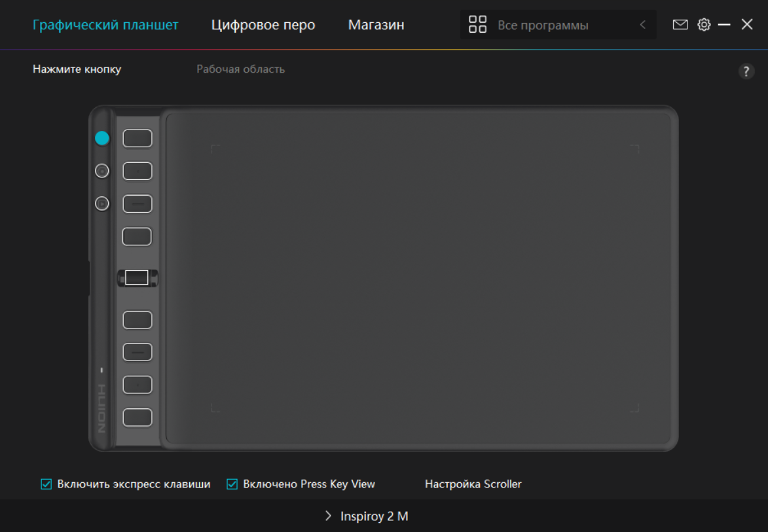Screen dimensions: 768x532
Task: Select the bottom express key on the tablet
Action: coord(137,417)
